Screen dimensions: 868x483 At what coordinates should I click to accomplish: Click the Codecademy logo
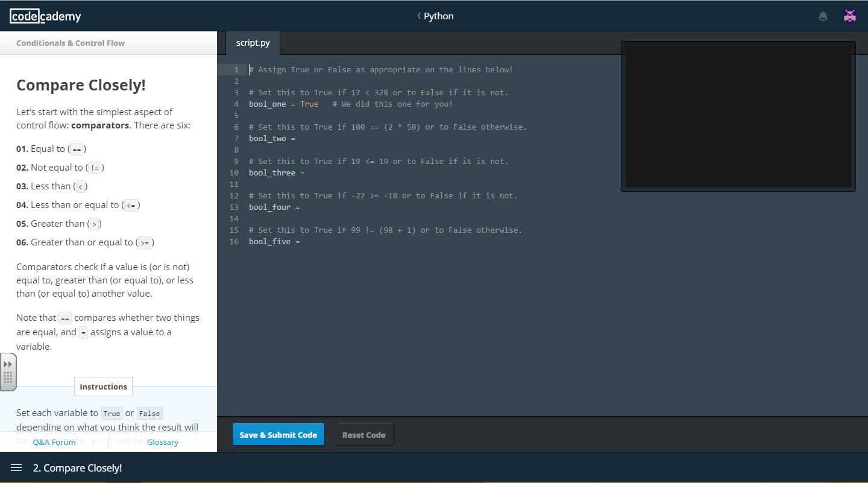[45, 16]
